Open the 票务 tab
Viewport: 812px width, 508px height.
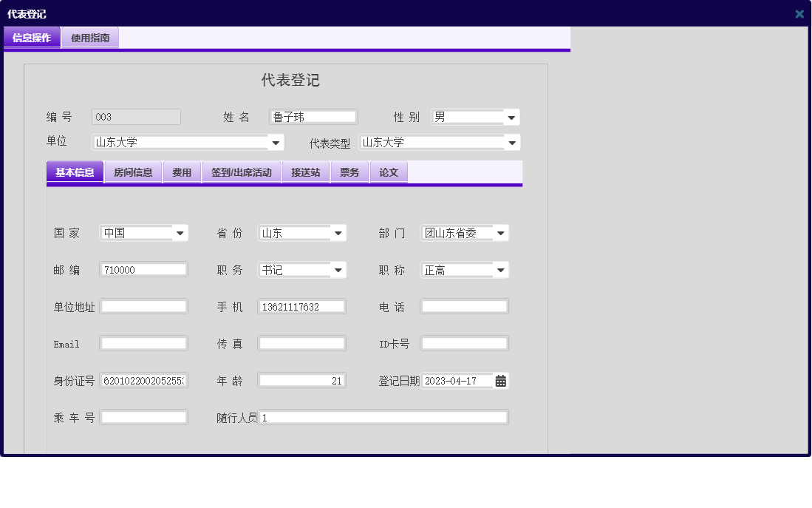coord(349,172)
